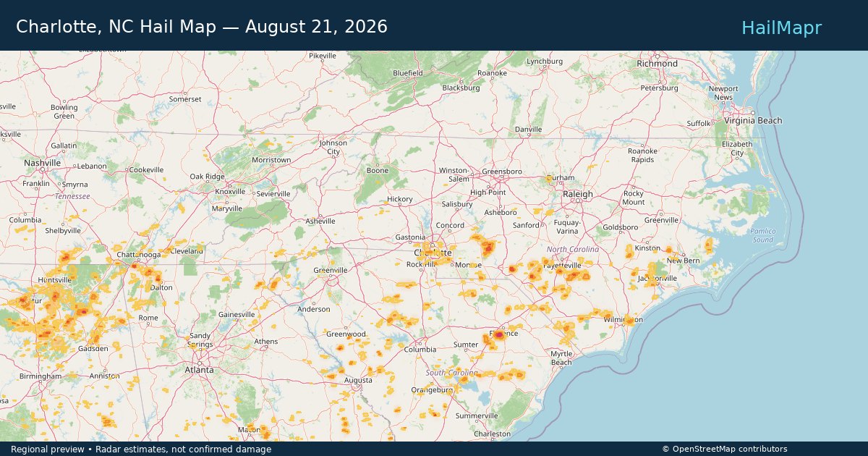This screenshot has height=456, width=868.
Task: Click the Atlanta city label
Action: 199,369
